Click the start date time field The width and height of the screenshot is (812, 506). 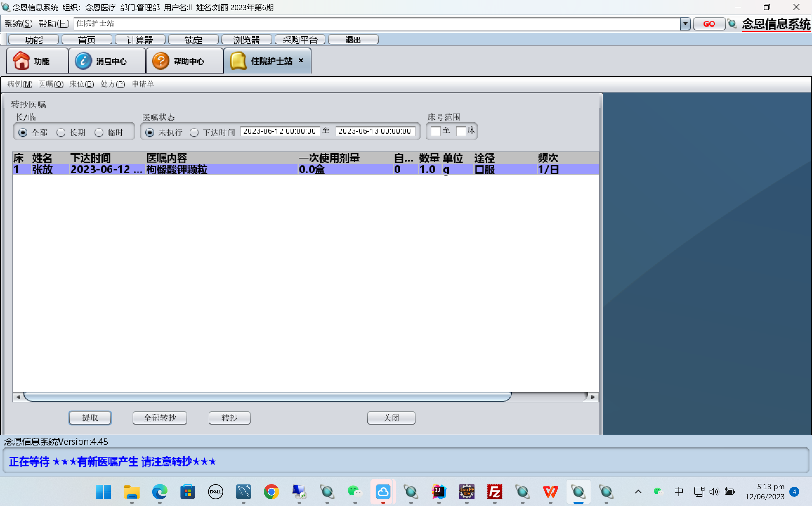coord(280,131)
